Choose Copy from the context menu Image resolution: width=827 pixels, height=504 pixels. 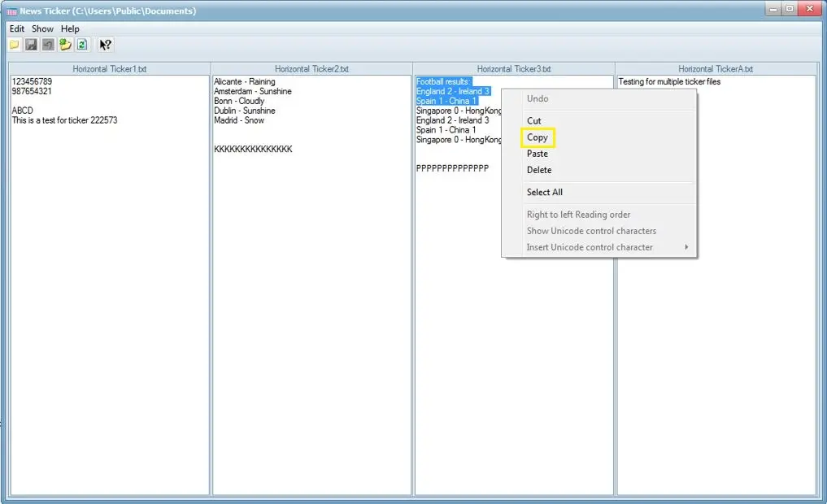pyautogui.click(x=538, y=137)
